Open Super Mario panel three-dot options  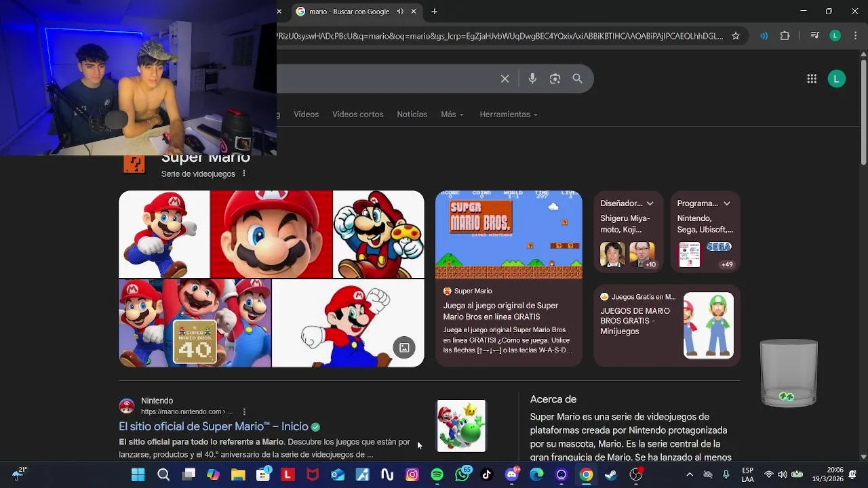(x=244, y=174)
